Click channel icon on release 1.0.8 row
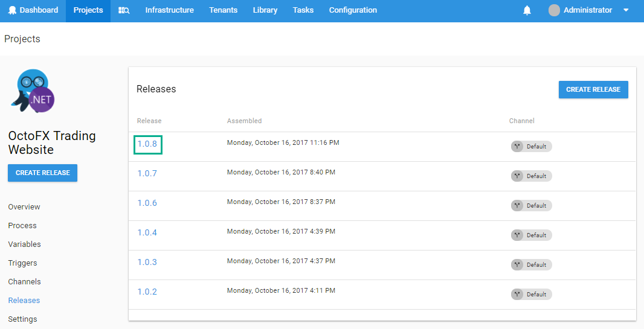 (517, 146)
